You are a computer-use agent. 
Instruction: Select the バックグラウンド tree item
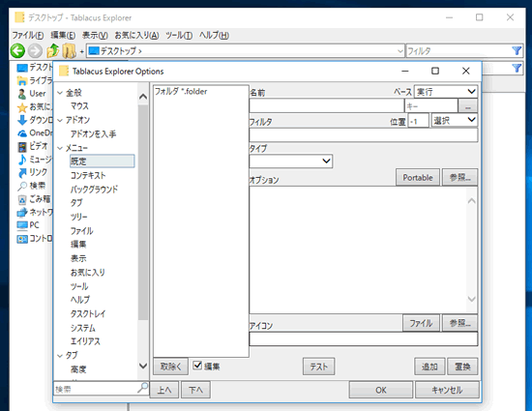95,189
